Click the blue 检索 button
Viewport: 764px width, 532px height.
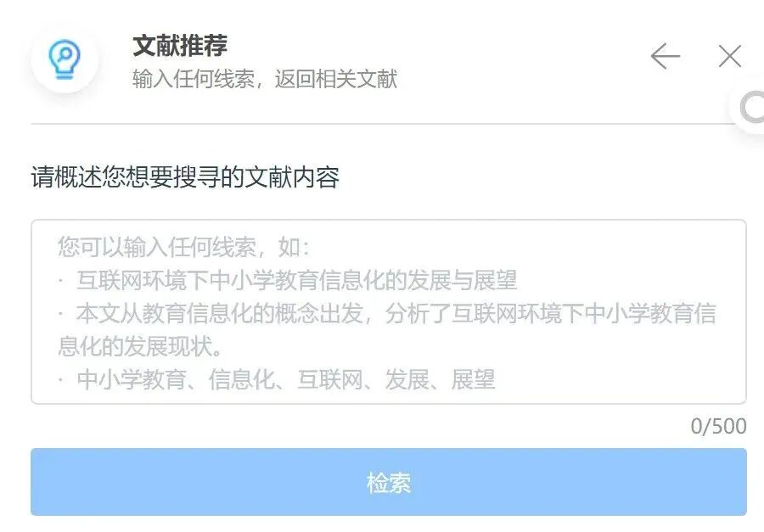click(x=388, y=482)
